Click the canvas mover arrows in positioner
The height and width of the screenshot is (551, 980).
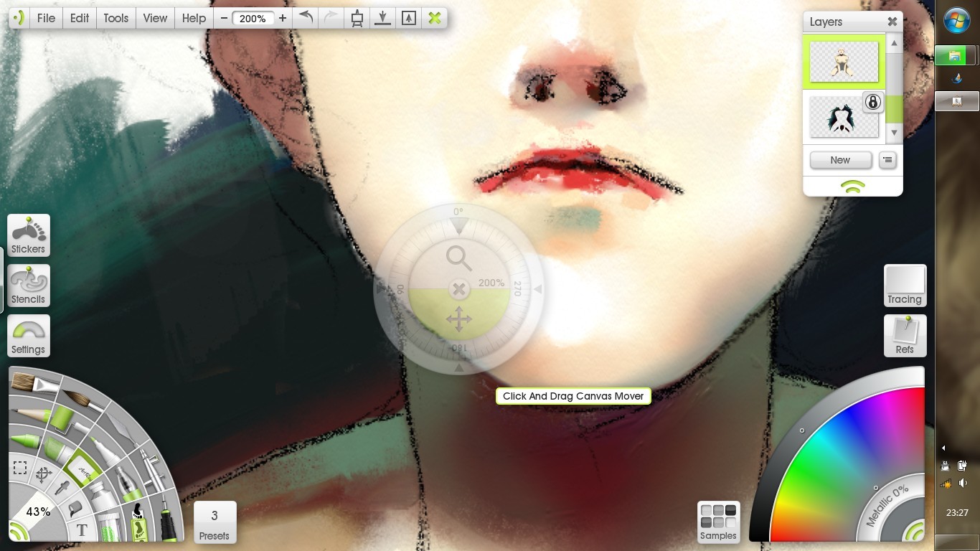click(459, 319)
